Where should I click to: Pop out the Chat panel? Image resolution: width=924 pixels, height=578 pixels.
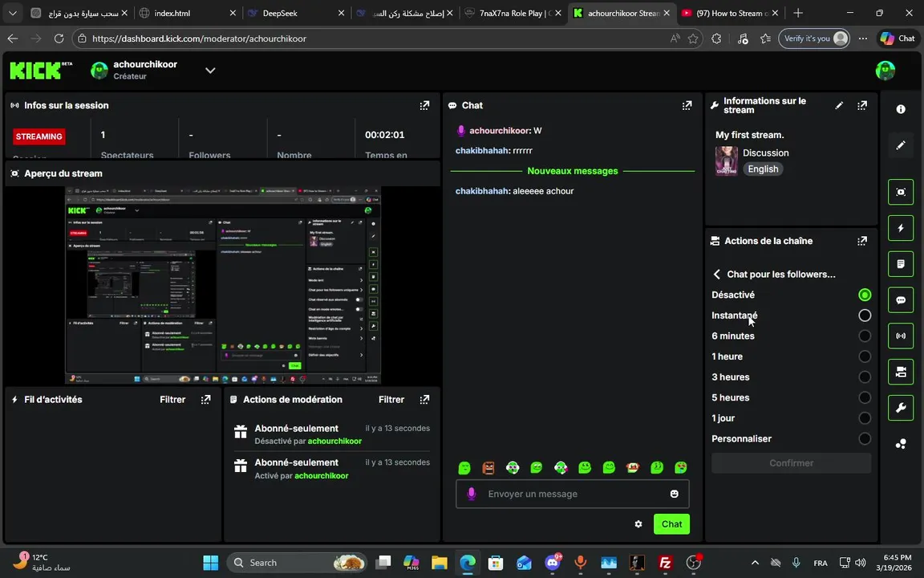pyautogui.click(x=687, y=105)
